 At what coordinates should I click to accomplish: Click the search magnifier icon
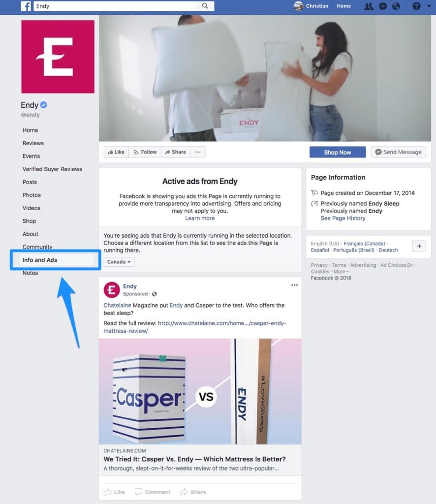click(x=205, y=6)
